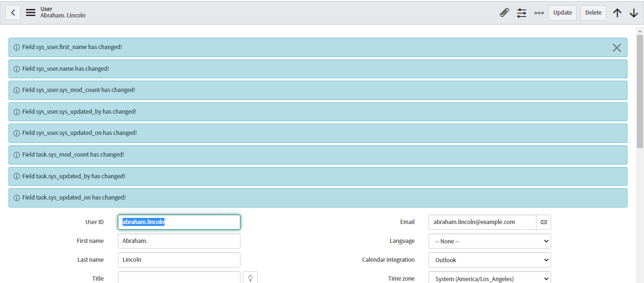Click the back arrow navigation icon
The height and width of the screenshot is (283, 644).
pyautogui.click(x=13, y=12)
